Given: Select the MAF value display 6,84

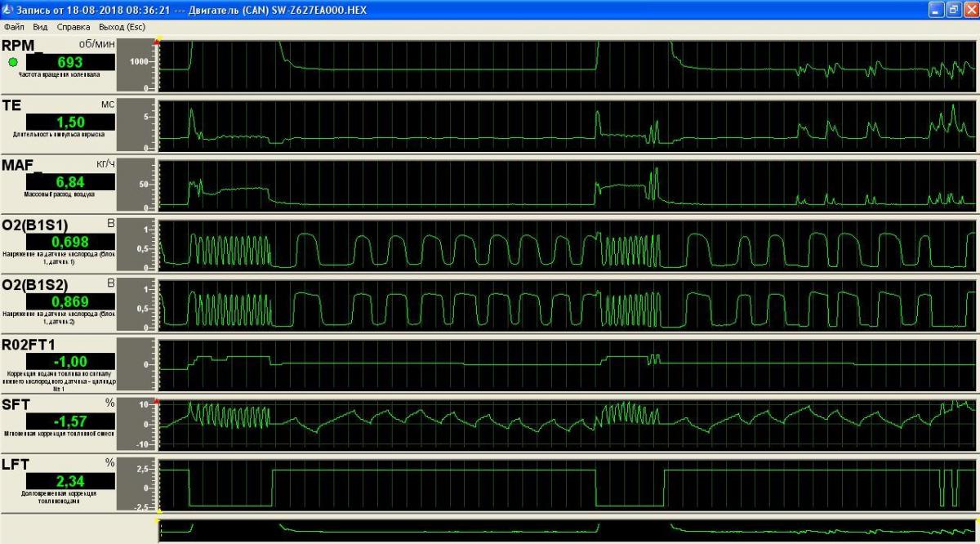Looking at the screenshot, I should click(71, 181).
